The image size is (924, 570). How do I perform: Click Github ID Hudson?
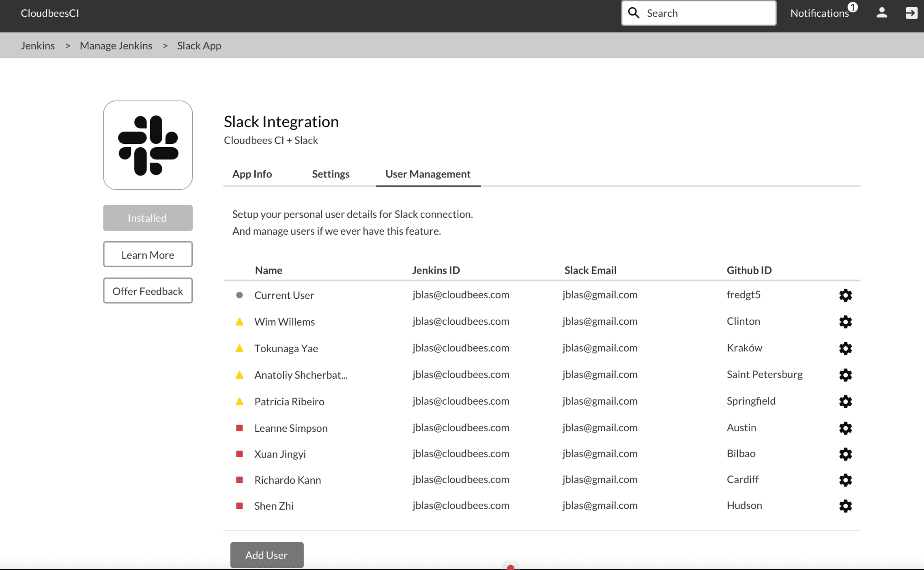tap(744, 506)
